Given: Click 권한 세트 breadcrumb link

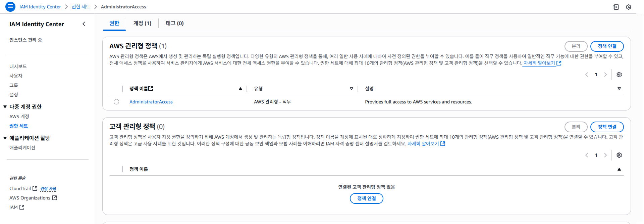Looking at the screenshot, I should 81,7.
